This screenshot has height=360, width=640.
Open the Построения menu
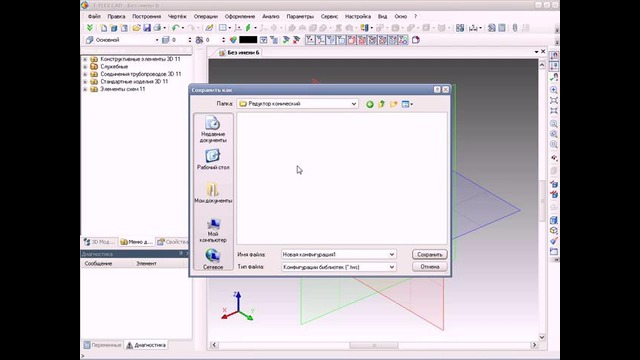click(147, 16)
